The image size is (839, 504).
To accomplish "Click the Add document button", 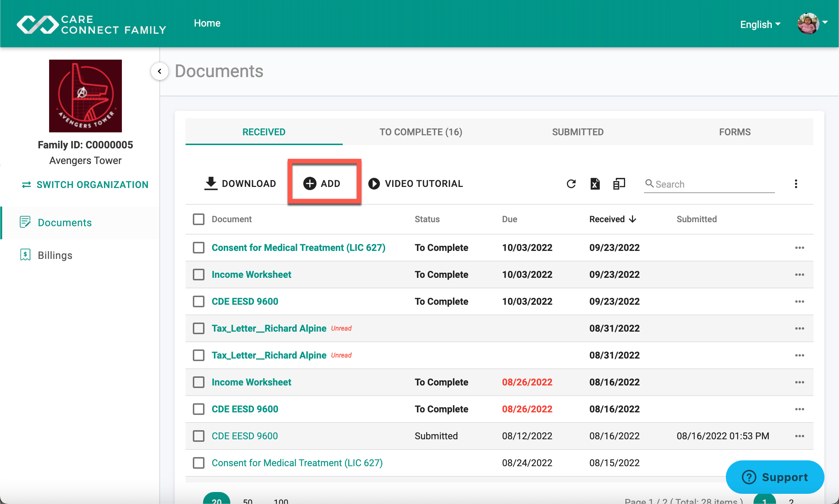I will 322,184.
